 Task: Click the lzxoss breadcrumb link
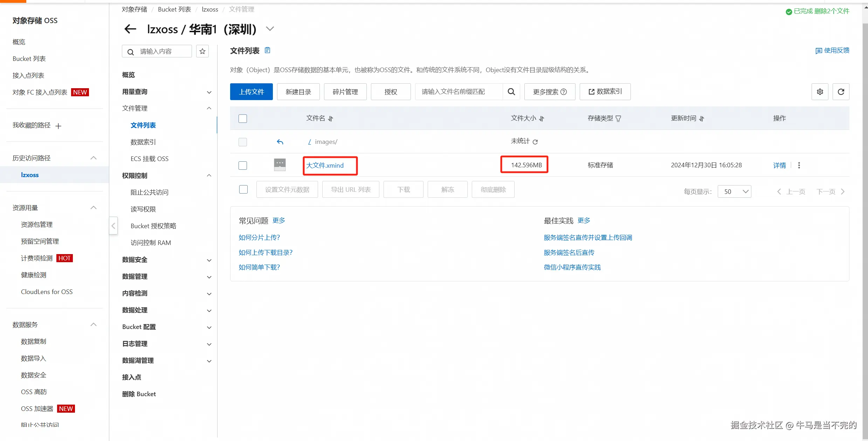click(x=210, y=9)
